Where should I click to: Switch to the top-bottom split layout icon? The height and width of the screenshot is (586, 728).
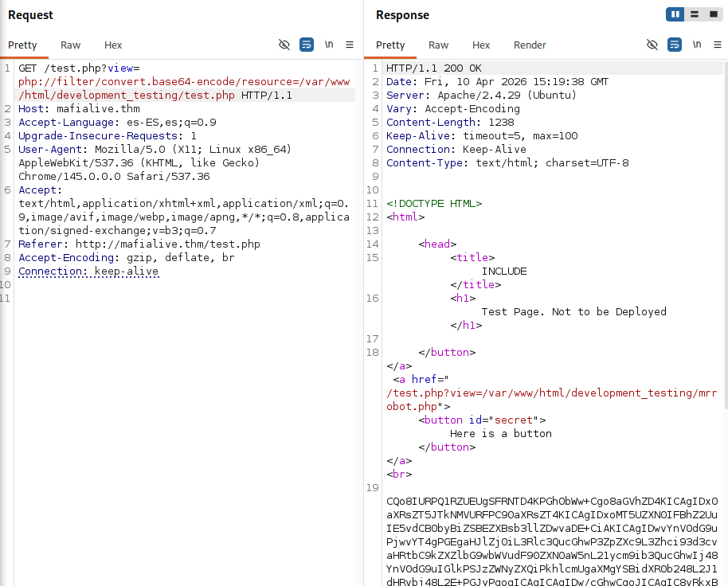pyautogui.click(x=695, y=14)
